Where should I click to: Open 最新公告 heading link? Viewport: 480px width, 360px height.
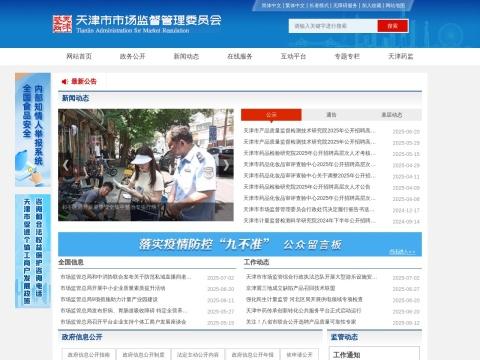coord(84,81)
